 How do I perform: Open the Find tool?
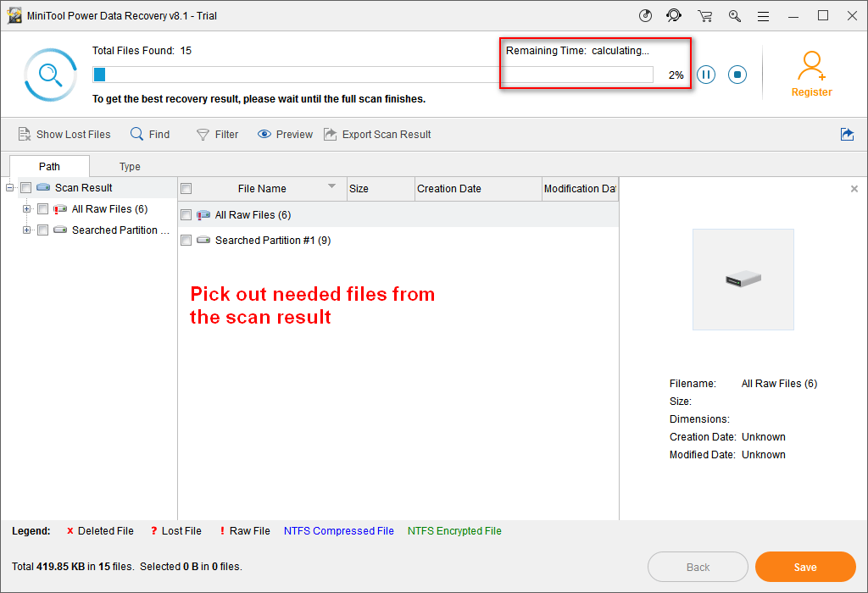coord(150,135)
